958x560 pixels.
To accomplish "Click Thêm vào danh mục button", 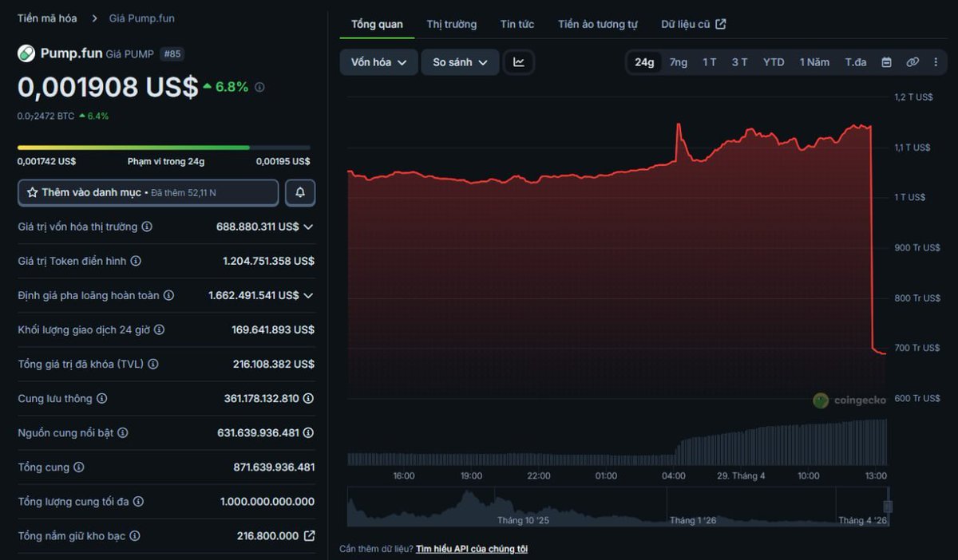I will [148, 192].
